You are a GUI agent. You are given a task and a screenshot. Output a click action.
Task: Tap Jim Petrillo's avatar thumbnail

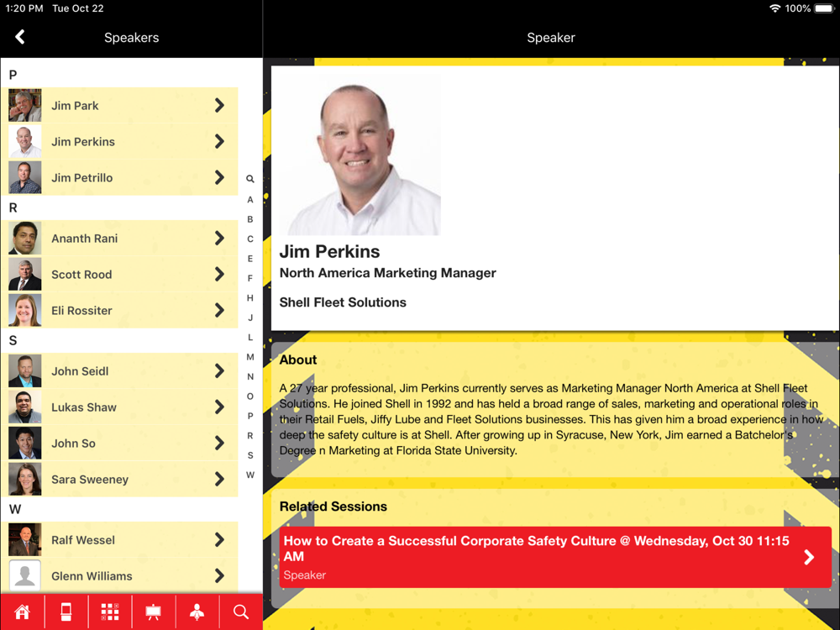coord(24,177)
